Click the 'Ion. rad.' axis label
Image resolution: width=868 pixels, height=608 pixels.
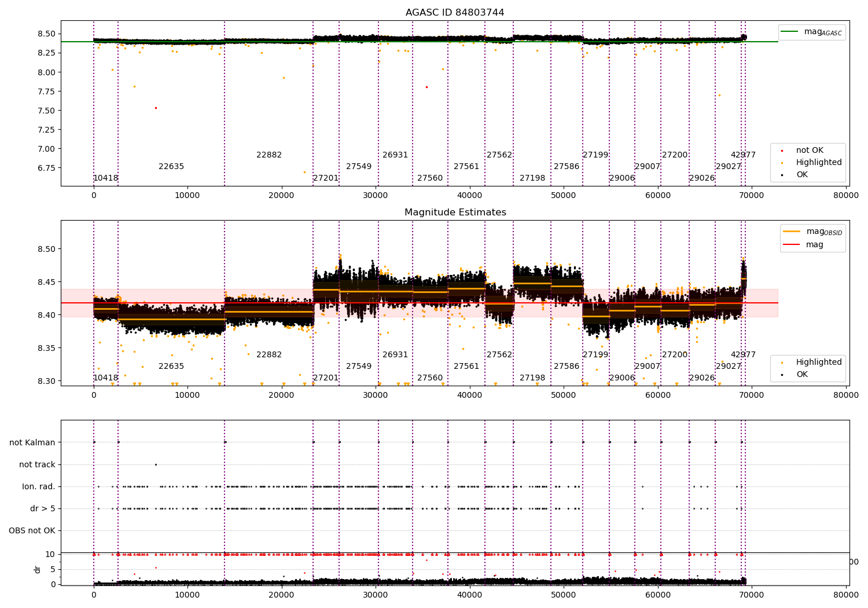[39, 487]
